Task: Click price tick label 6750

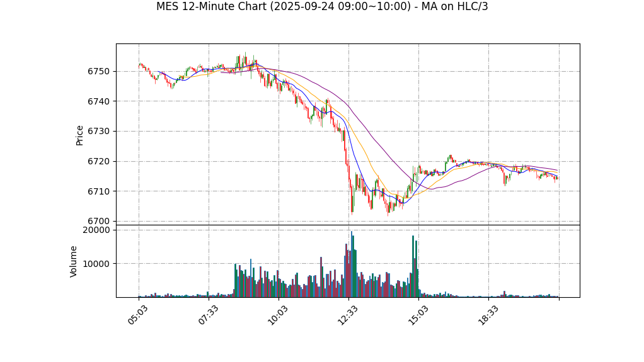Action: click(x=98, y=71)
